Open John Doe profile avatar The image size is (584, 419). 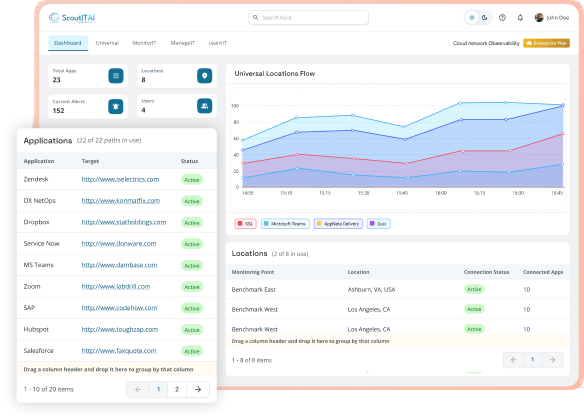click(x=539, y=18)
